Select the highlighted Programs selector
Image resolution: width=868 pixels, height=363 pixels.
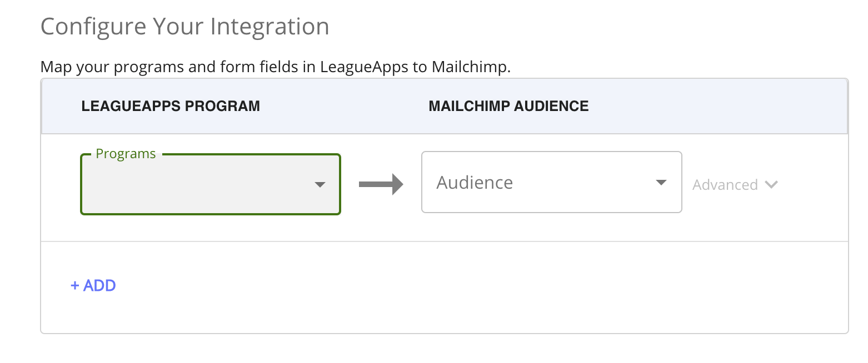pos(210,184)
